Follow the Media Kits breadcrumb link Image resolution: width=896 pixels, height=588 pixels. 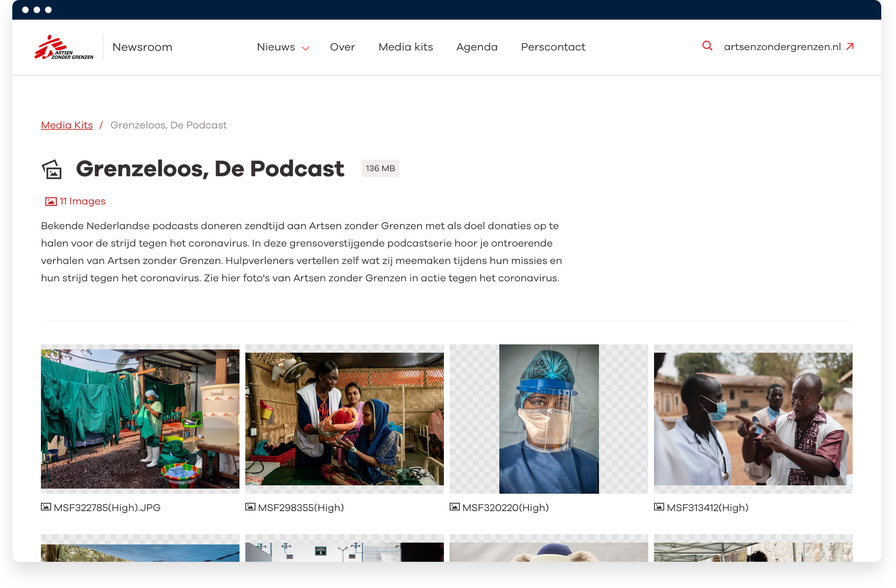coord(67,125)
